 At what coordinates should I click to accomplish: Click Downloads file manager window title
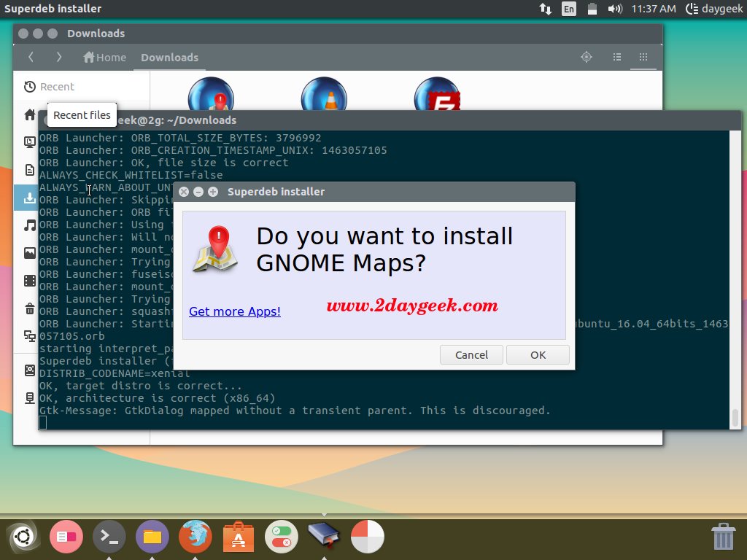96,34
